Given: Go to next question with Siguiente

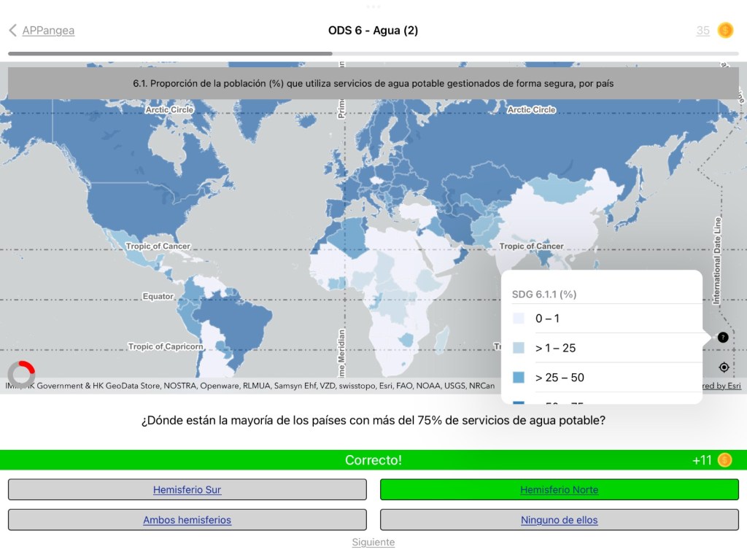Looking at the screenshot, I should pyautogui.click(x=373, y=542).
